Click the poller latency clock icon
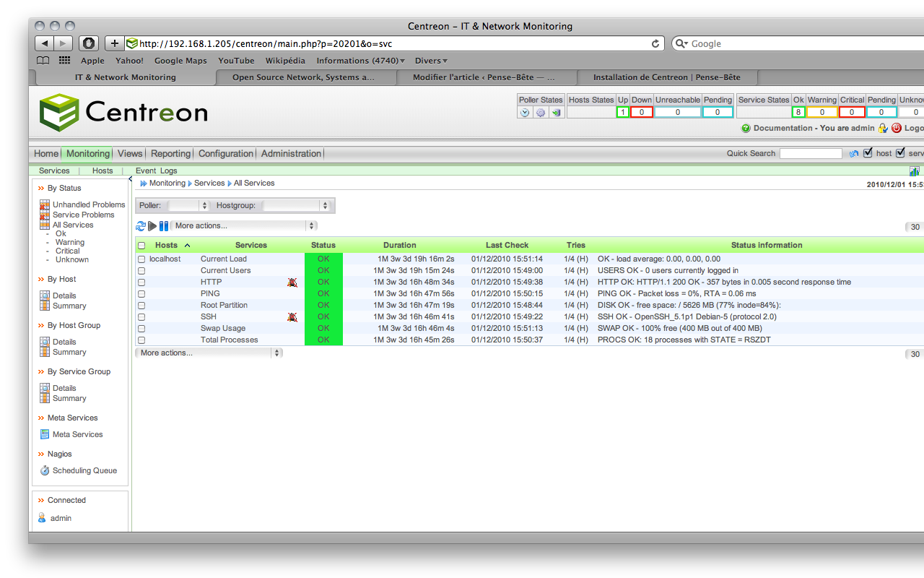The image size is (924, 578). click(526, 113)
